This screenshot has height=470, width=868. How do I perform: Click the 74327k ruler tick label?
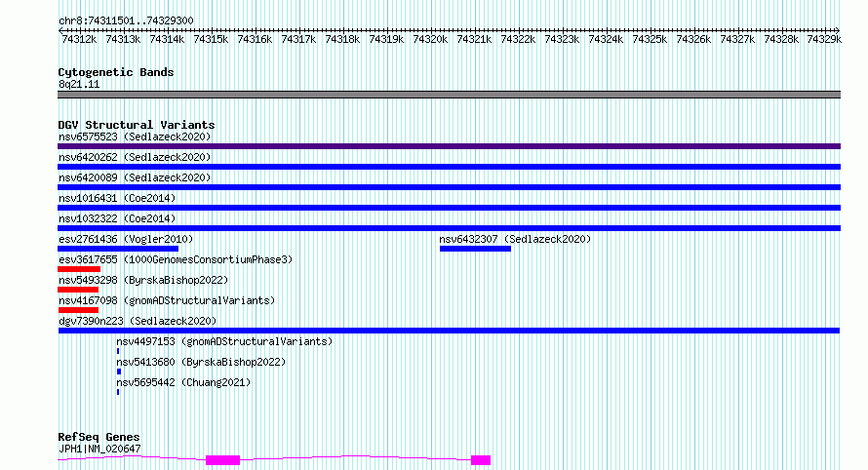(x=737, y=39)
